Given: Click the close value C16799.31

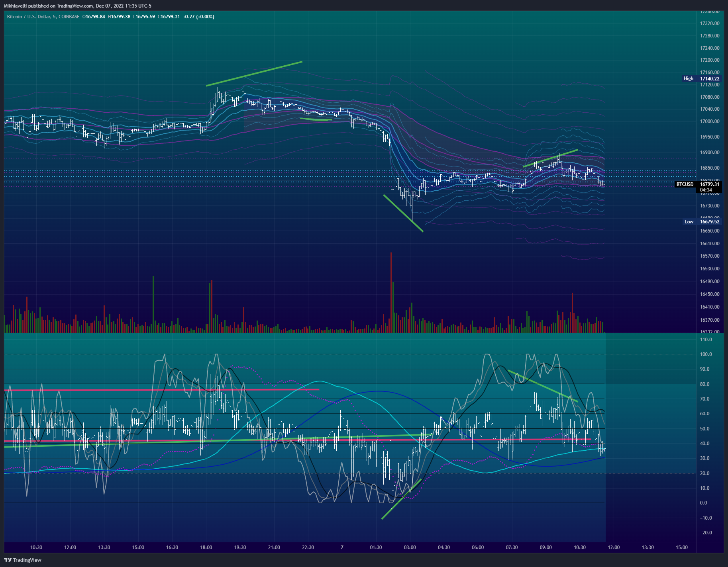Looking at the screenshot, I should (169, 17).
